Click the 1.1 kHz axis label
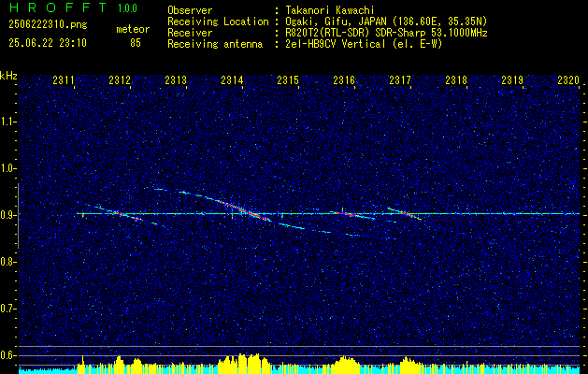The height and width of the screenshot is (374, 588). 8,122
